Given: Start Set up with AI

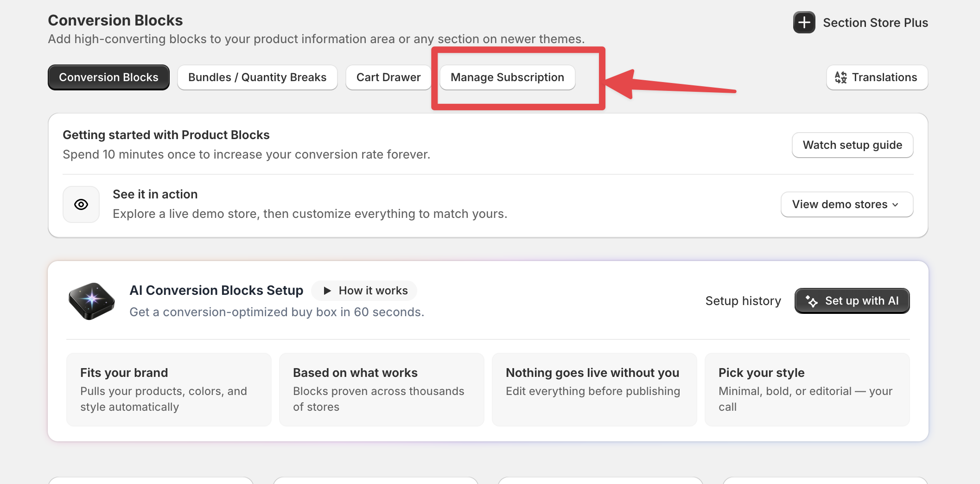Looking at the screenshot, I should (x=852, y=301).
